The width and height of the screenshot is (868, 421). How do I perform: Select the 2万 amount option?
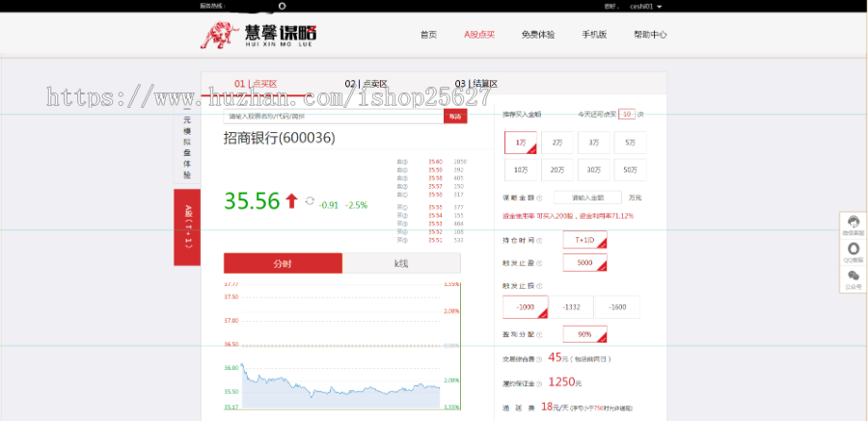(x=557, y=143)
